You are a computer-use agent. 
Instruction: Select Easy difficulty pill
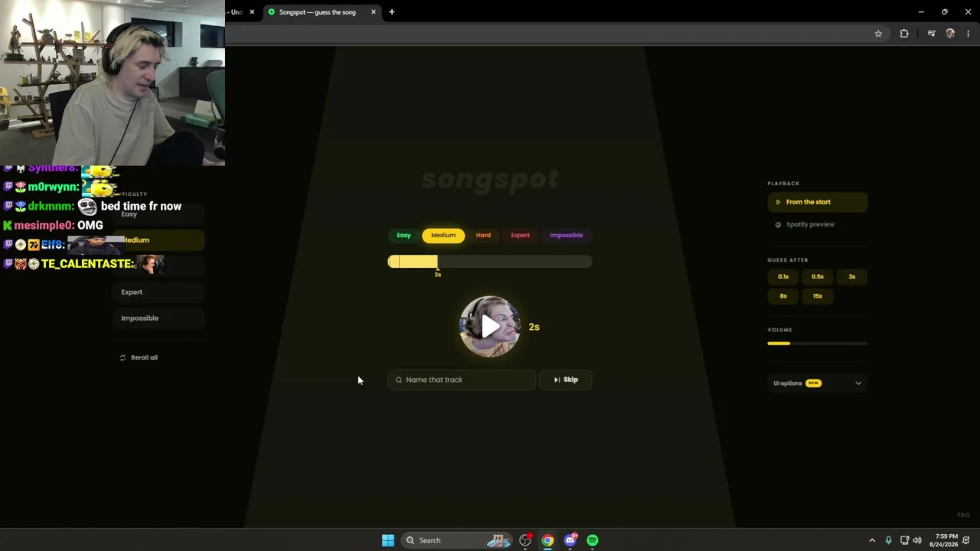coord(403,235)
